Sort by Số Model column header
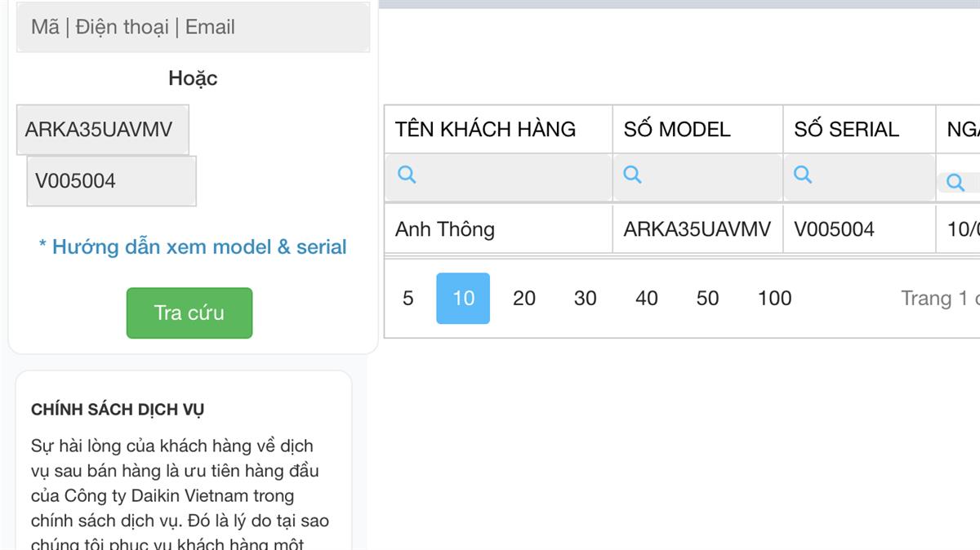 [x=677, y=130]
